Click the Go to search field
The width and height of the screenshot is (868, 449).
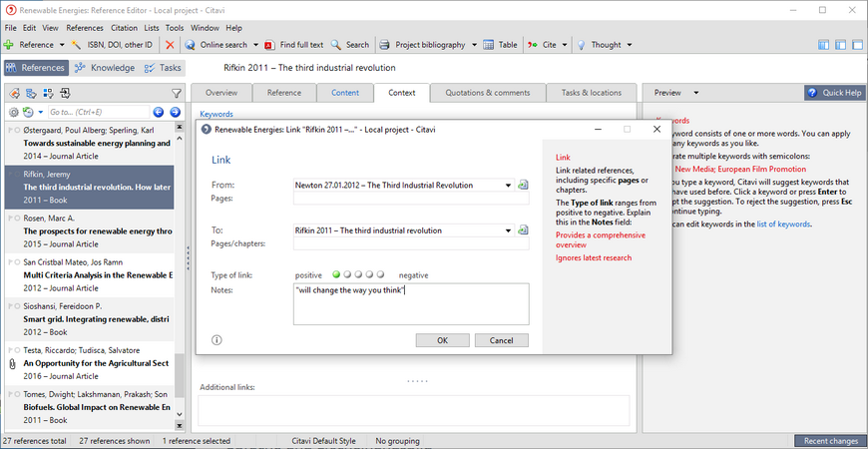click(99, 113)
